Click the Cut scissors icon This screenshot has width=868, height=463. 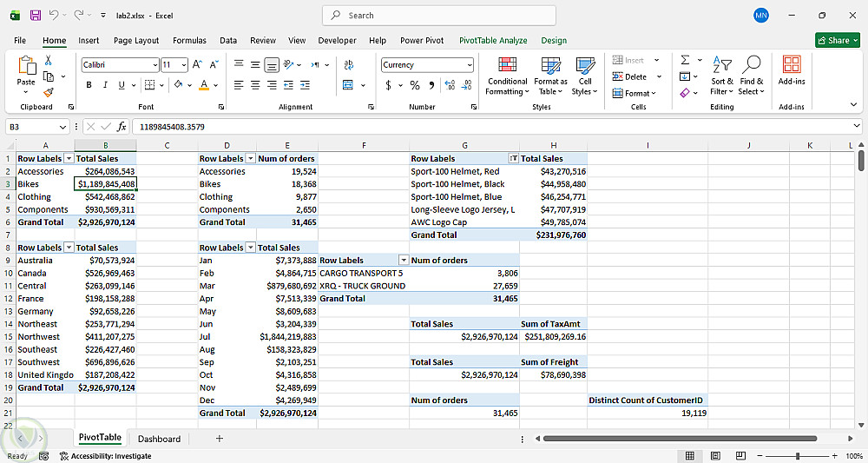(49, 61)
